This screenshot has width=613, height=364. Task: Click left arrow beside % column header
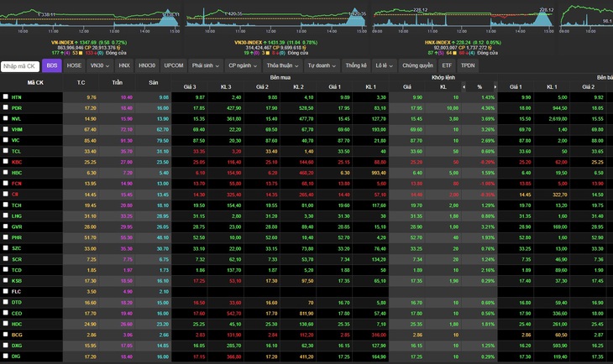tap(464, 86)
